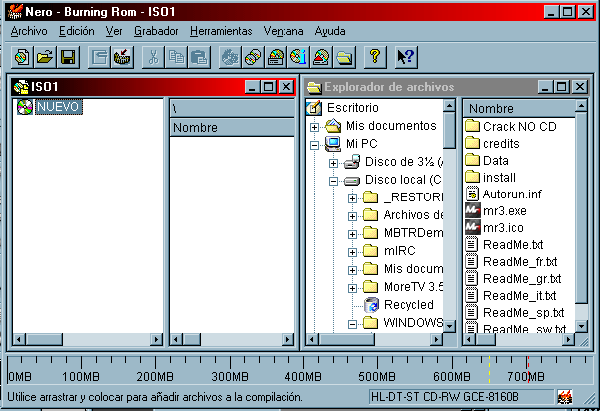Expand the _RESTORE folder node

point(352,198)
